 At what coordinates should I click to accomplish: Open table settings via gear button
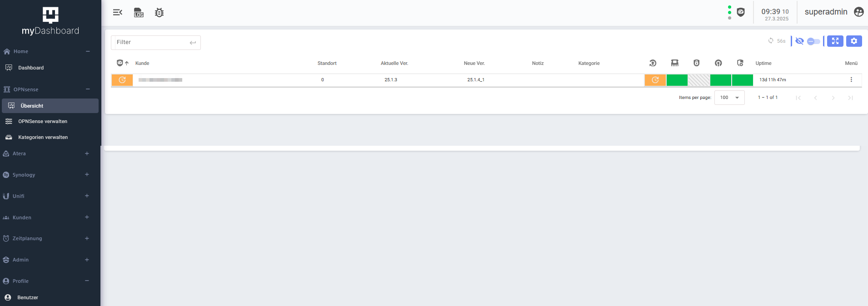click(854, 41)
